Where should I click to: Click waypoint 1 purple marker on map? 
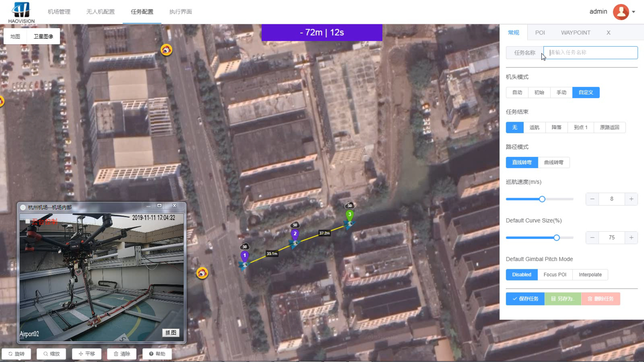[245, 256]
